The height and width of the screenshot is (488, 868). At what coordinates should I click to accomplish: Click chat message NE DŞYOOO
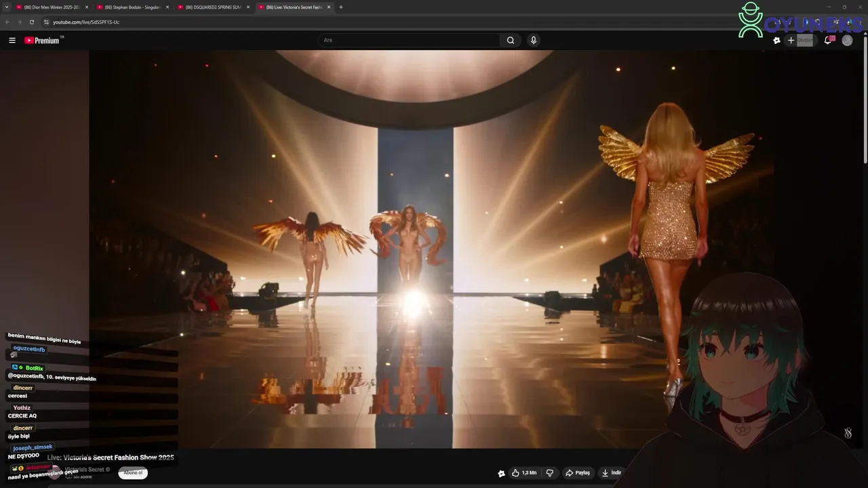click(x=24, y=456)
